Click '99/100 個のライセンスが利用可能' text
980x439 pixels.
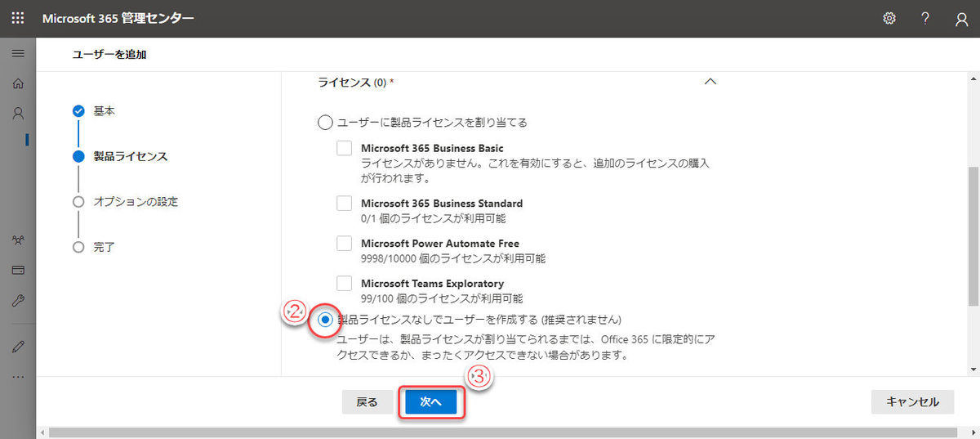pyautogui.click(x=442, y=298)
